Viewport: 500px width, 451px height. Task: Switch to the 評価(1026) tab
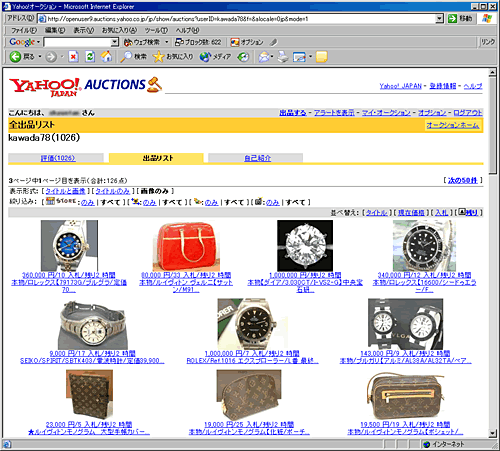click(58, 158)
